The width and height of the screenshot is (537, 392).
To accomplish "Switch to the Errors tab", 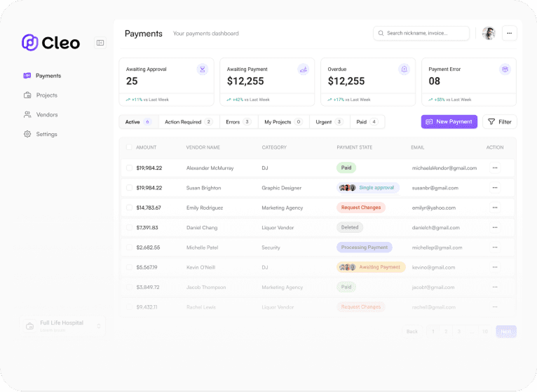I will [238, 122].
